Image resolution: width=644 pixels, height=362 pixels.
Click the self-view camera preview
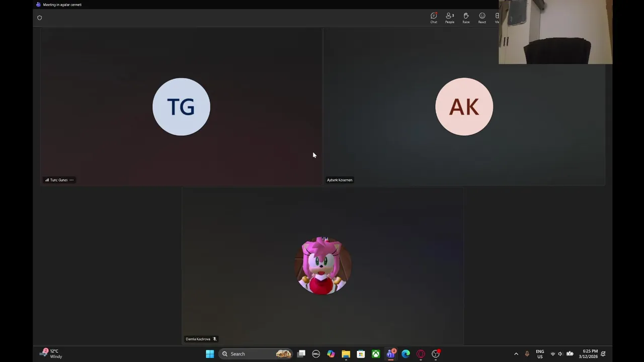(x=555, y=32)
